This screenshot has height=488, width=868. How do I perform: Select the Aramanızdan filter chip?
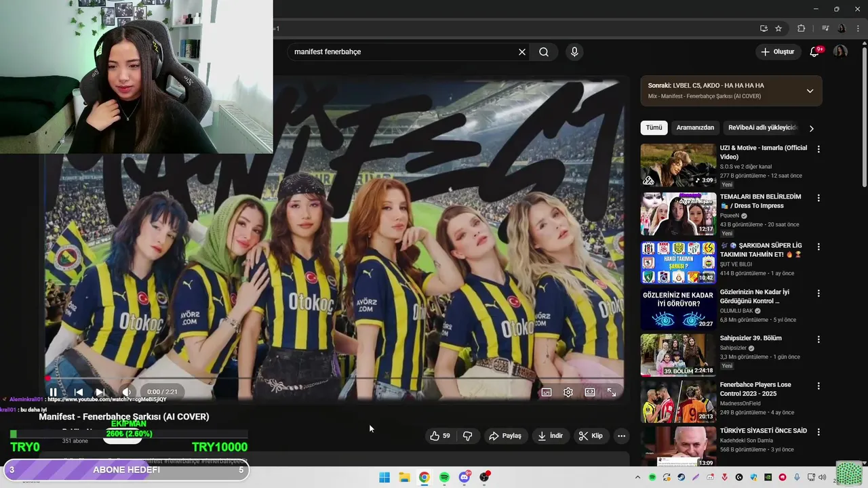click(695, 127)
